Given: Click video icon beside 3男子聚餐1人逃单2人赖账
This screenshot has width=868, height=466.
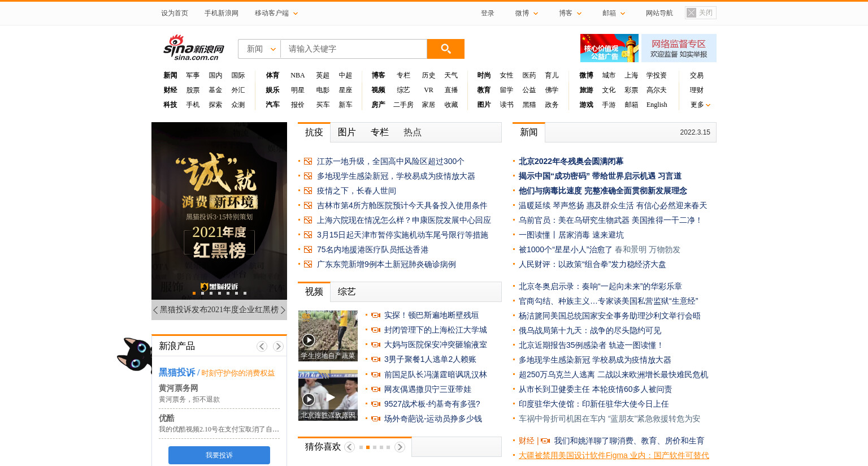Looking at the screenshot, I should click(376, 360).
